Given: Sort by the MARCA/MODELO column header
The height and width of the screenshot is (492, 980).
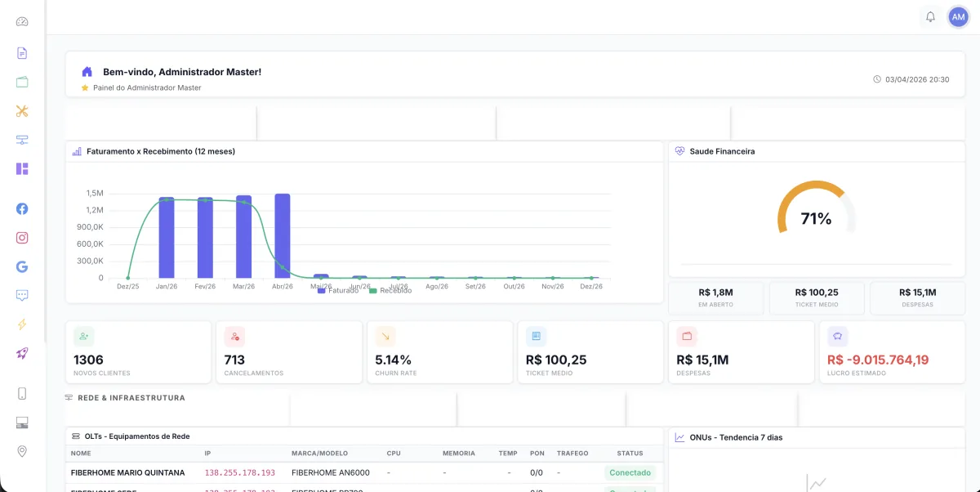Looking at the screenshot, I should [319, 453].
